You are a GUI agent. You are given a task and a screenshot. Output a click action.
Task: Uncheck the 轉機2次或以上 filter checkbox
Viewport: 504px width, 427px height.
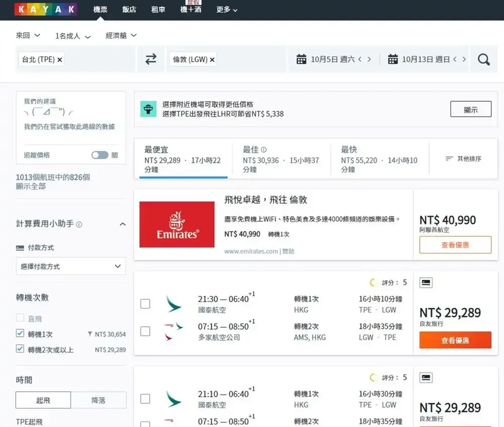(20, 349)
